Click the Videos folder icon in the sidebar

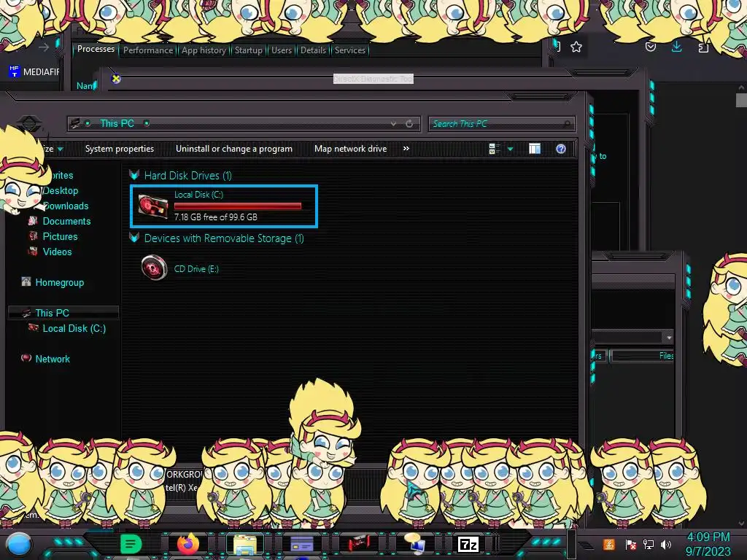[x=33, y=252]
